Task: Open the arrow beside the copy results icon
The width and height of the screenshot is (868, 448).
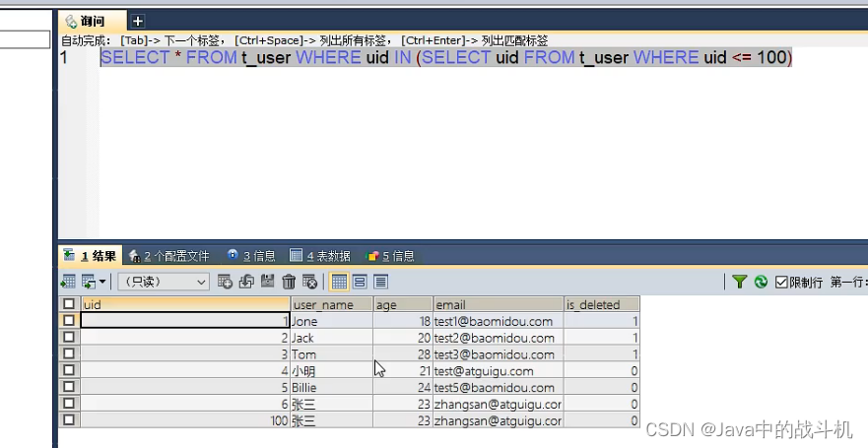Action: pyautogui.click(x=102, y=282)
